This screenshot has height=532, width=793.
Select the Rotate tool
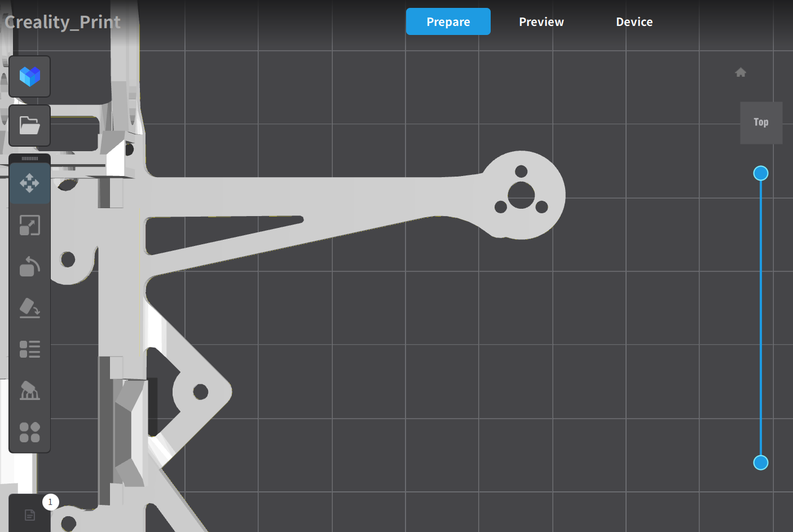[x=30, y=266]
